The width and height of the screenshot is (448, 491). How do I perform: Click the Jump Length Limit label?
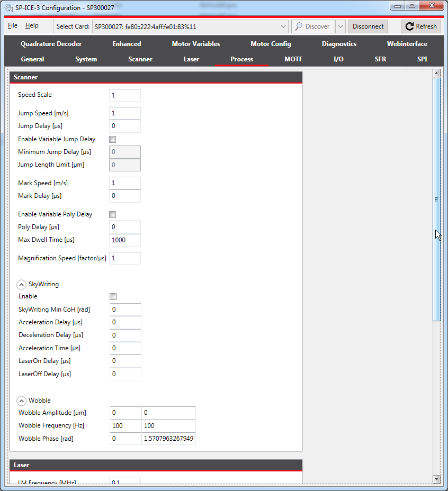coord(51,165)
